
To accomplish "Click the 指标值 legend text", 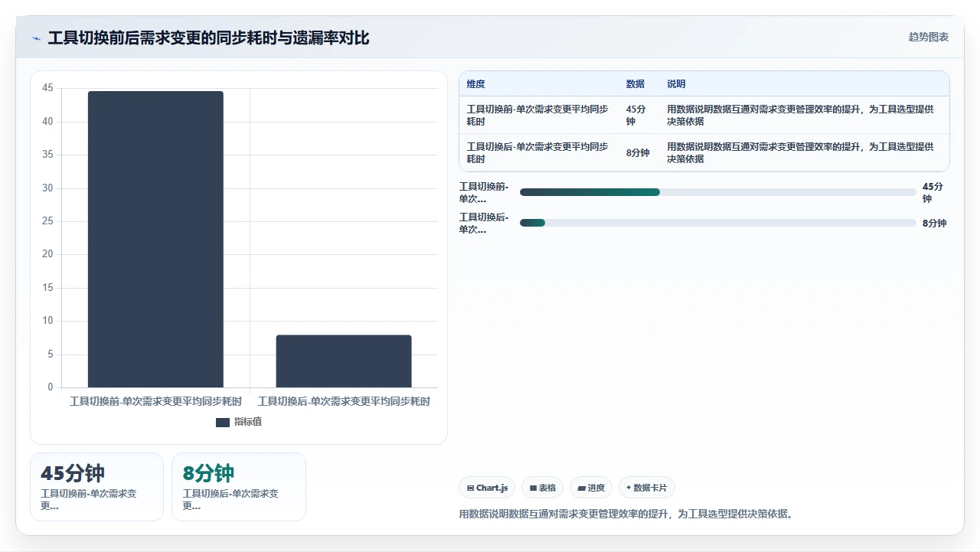I will pos(248,423).
